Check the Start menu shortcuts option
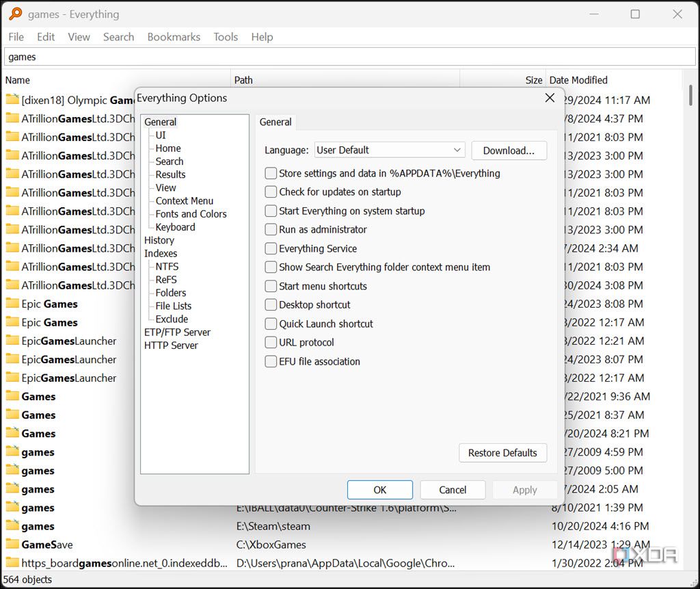This screenshot has height=589, width=700. [x=271, y=286]
